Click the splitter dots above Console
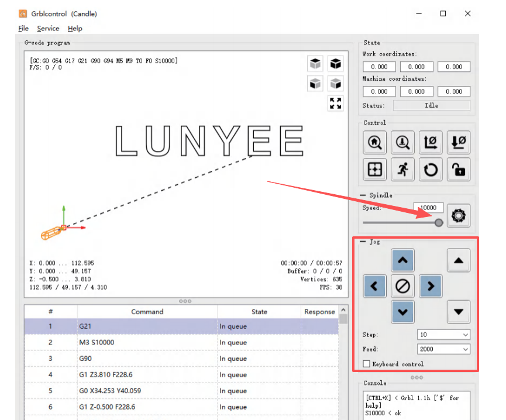The height and width of the screenshot is (420, 506). [416, 377]
